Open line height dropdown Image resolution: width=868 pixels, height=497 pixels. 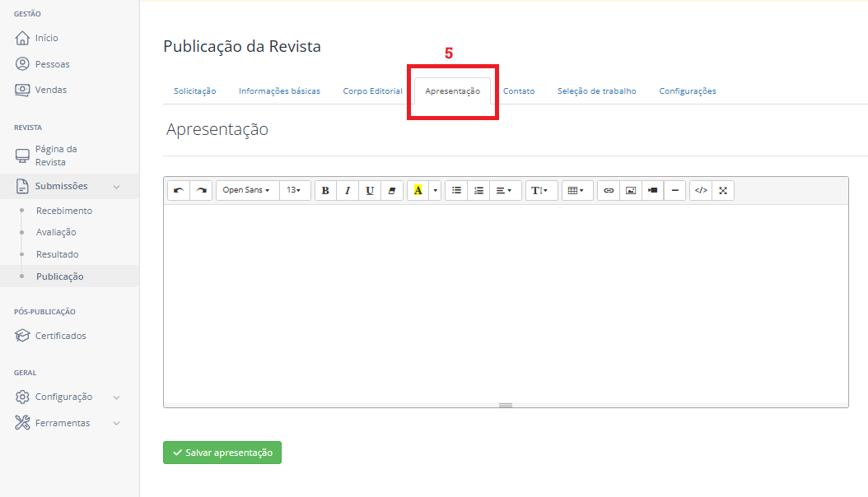(x=539, y=190)
